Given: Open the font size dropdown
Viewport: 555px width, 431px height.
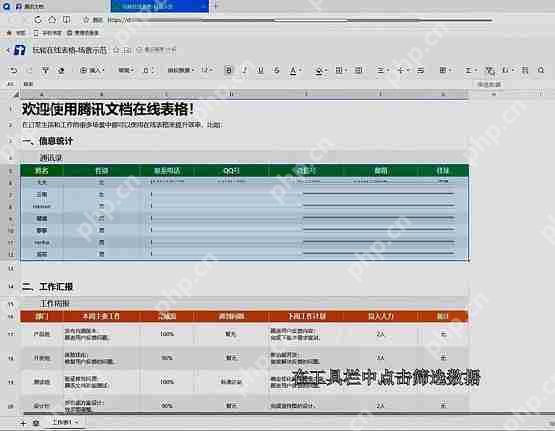Looking at the screenshot, I should [207, 70].
